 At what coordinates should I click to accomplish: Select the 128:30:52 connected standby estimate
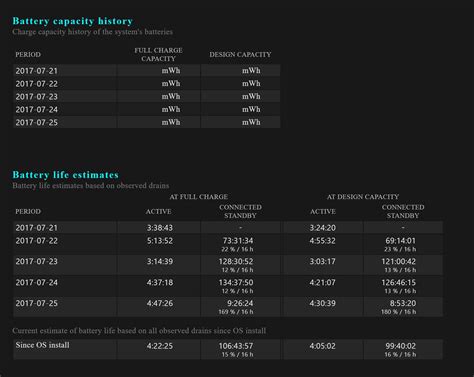[x=236, y=261]
